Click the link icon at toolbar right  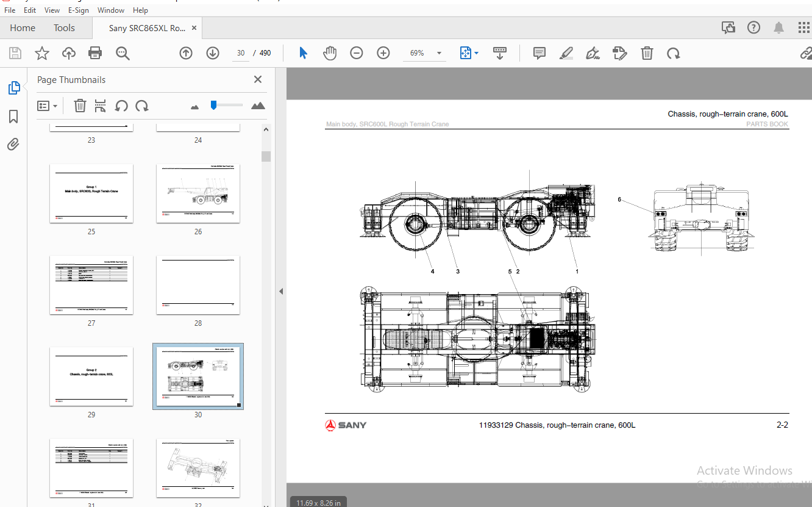tap(806, 53)
